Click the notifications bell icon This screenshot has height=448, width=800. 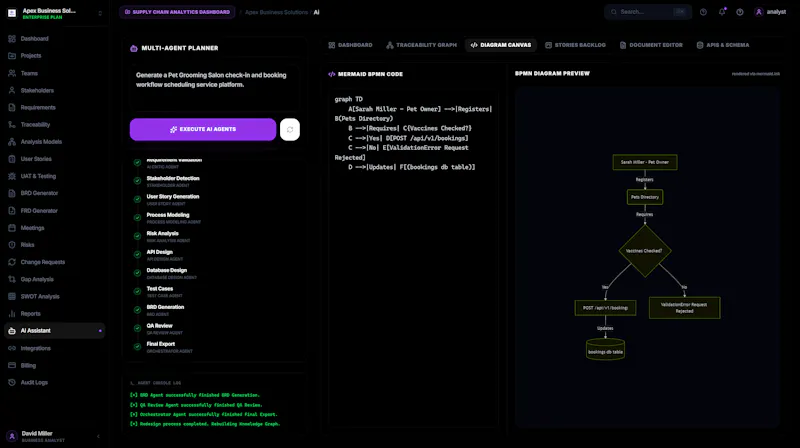pos(721,12)
